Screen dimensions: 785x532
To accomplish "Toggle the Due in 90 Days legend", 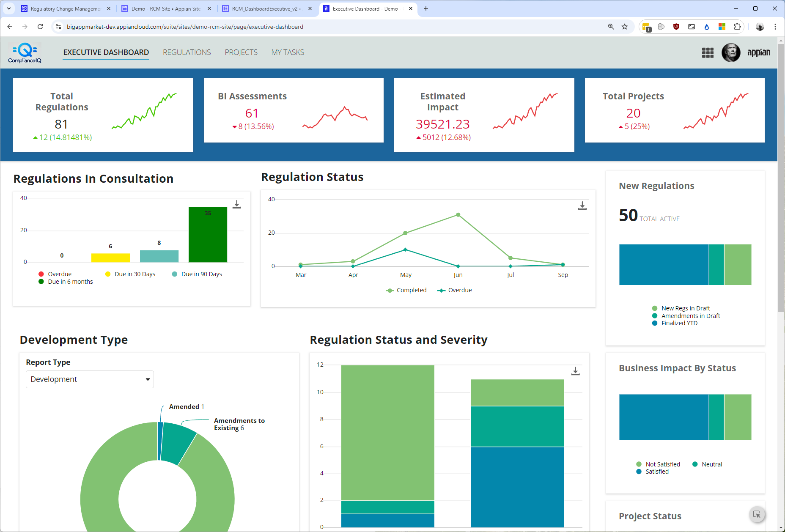I will (x=197, y=274).
